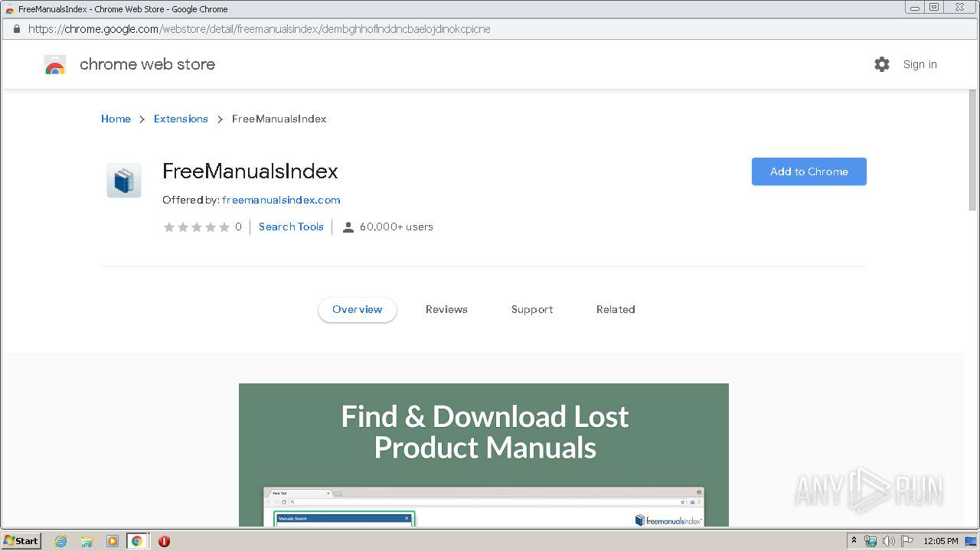Open the media player taskbar icon
The height and width of the screenshot is (551, 980).
point(112,541)
